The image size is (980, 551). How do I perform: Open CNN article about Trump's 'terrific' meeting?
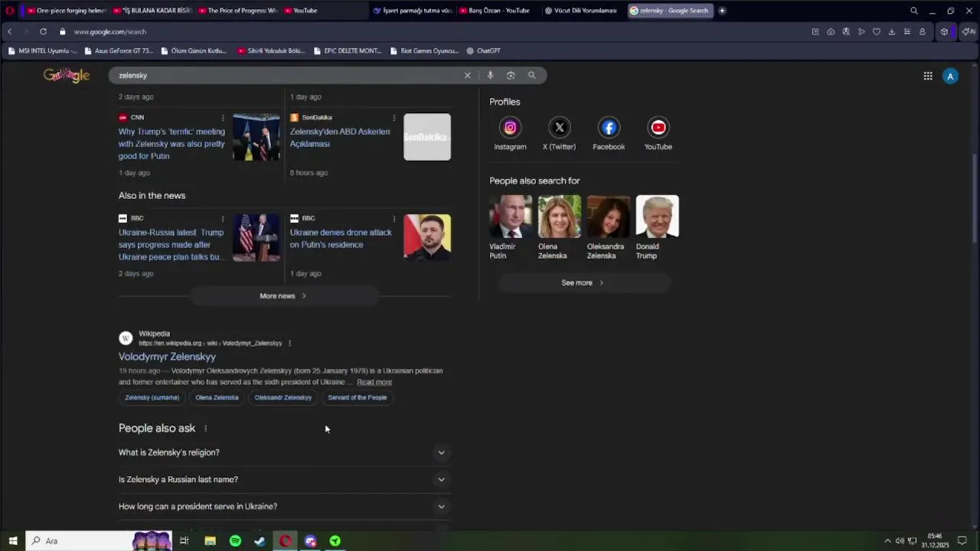[x=171, y=144]
